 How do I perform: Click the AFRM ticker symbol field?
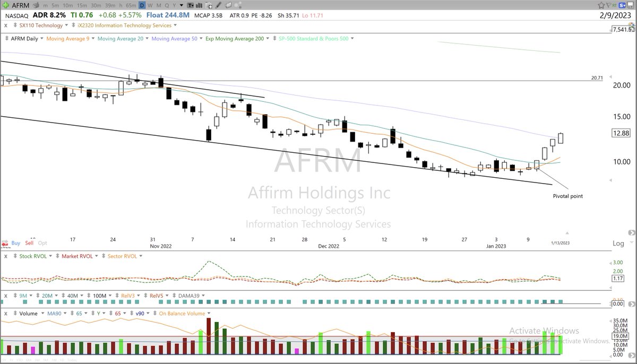click(x=21, y=5)
